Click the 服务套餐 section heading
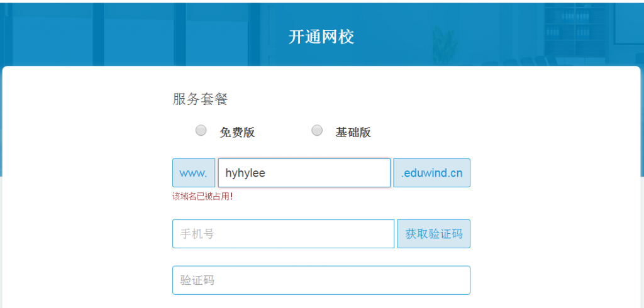644x308 pixels. [x=200, y=99]
